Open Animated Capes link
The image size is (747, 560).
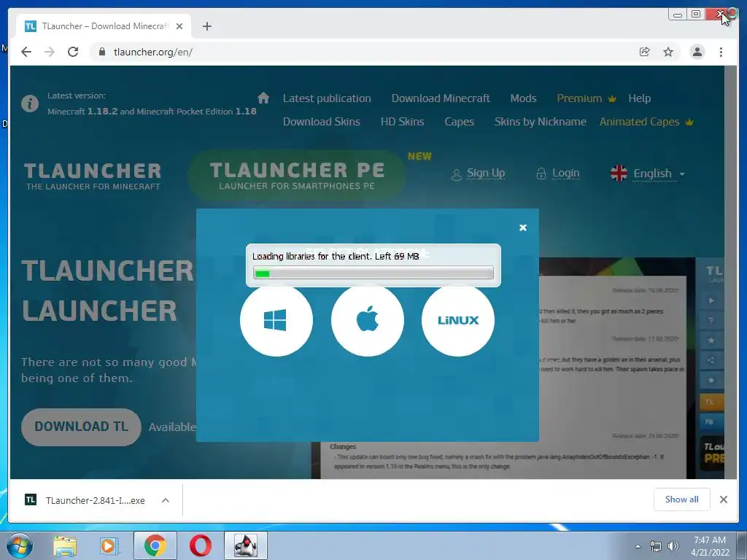646,122
